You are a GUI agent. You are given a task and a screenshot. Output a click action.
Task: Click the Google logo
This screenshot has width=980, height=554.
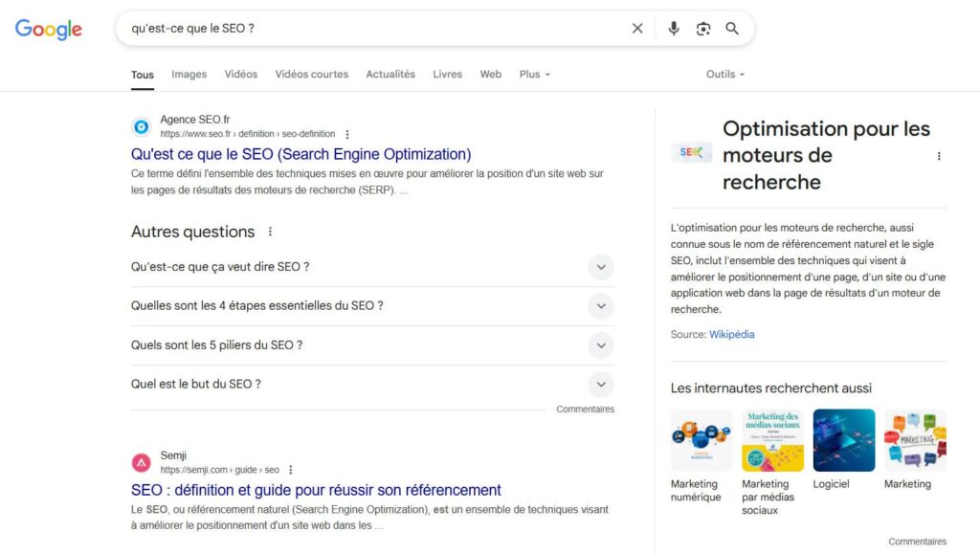pyautogui.click(x=49, y=29)
